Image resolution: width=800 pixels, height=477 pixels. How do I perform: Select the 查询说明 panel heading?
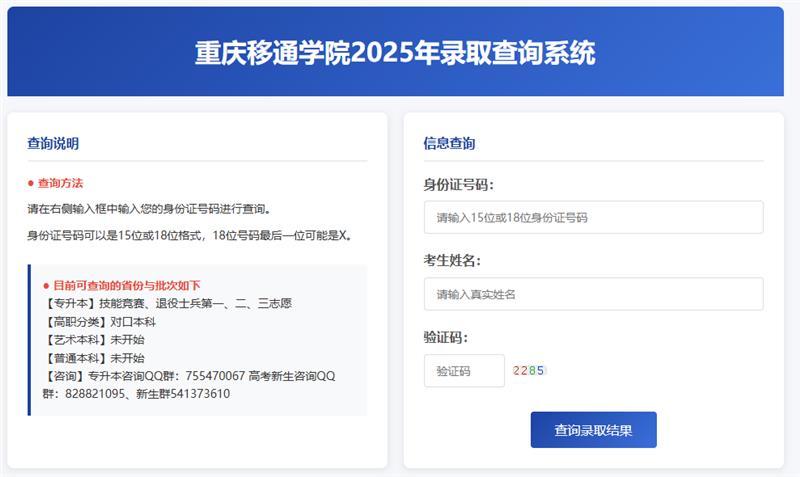click(53, 143)
